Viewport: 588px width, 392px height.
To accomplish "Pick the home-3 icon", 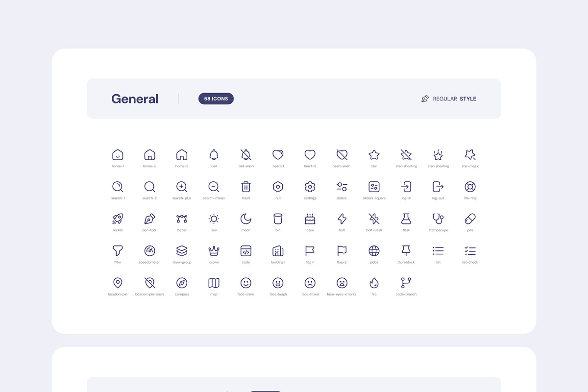I will pyautogui.click(x=182, y=155).
